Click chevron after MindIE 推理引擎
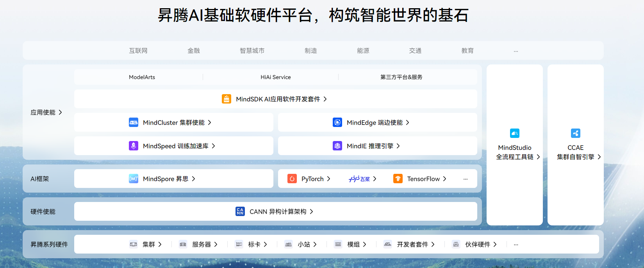This screenshot has height=268, width=644. pyautogui.click(x=398, y=146)
